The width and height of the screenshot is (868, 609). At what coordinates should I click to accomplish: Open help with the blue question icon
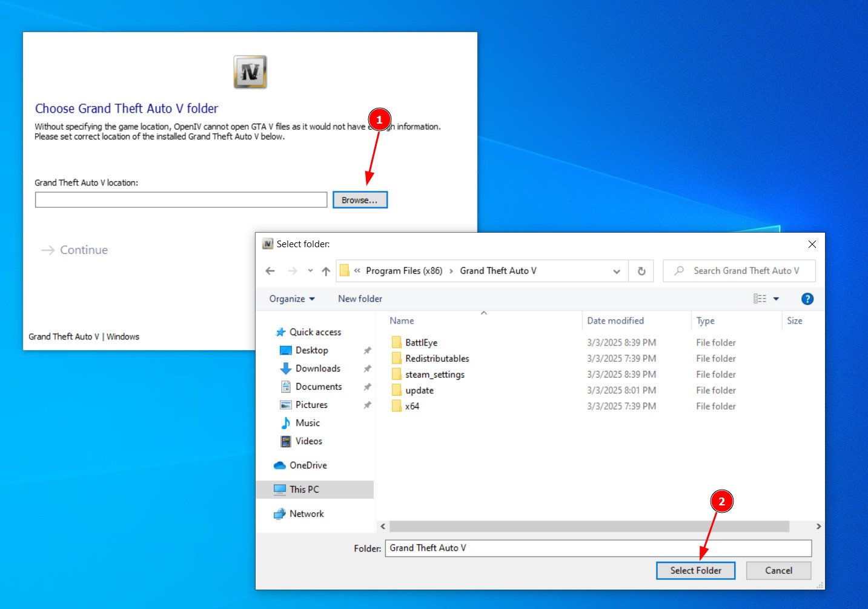(x=807, y=299)
